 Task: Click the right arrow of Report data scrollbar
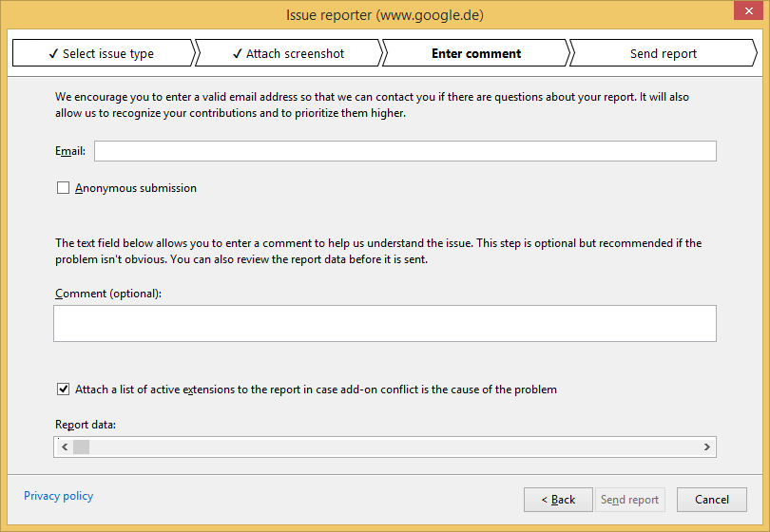706,447
